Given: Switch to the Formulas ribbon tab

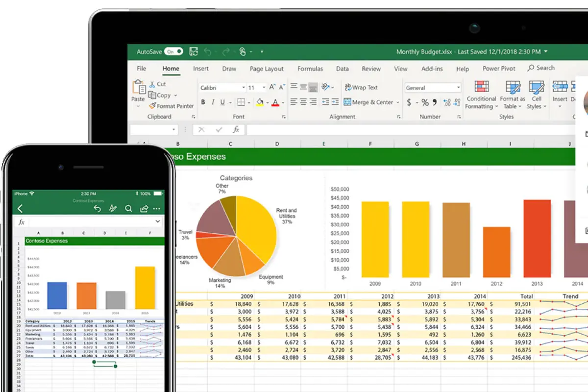Looking at the screenshot, I should point(310,69).
